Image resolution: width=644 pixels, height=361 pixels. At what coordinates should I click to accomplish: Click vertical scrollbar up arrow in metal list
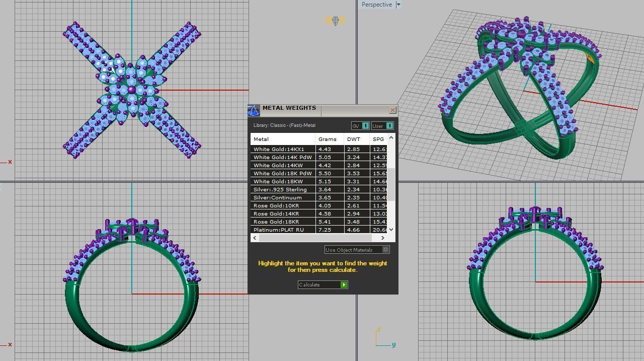coord(391,137)
